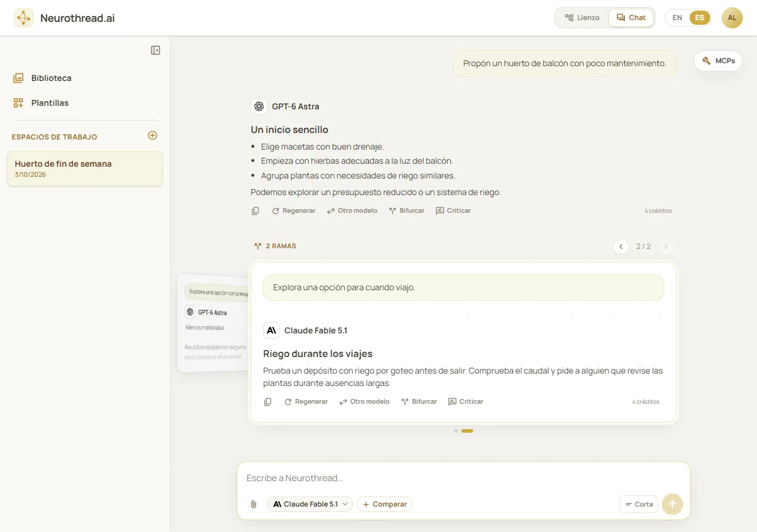
Task: Focus the Escribe a Neurothread input
Action: pyautogui.click(x=464, y=478)
